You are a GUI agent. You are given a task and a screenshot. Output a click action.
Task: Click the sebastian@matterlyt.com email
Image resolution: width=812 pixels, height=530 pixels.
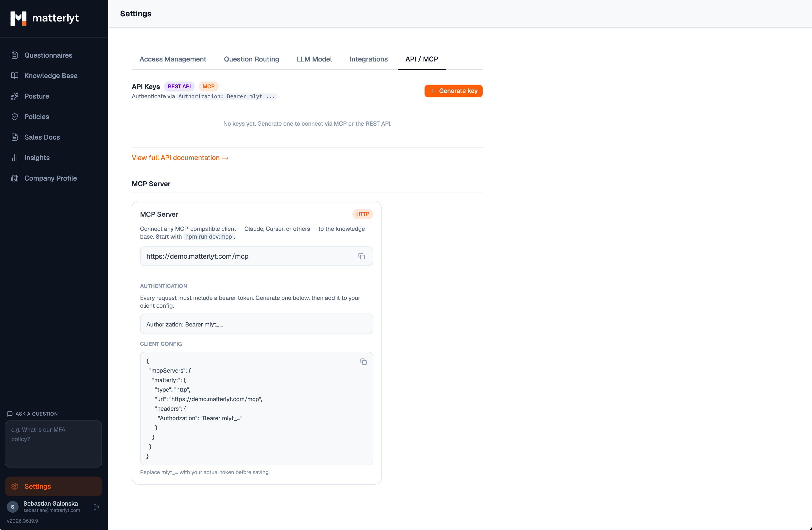point(52,510)
